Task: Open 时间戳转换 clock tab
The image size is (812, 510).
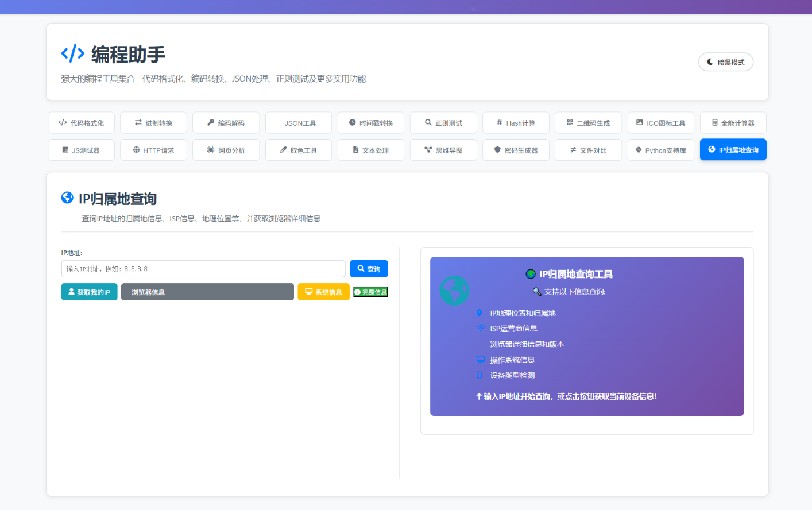Action: (x=371, y=123)
